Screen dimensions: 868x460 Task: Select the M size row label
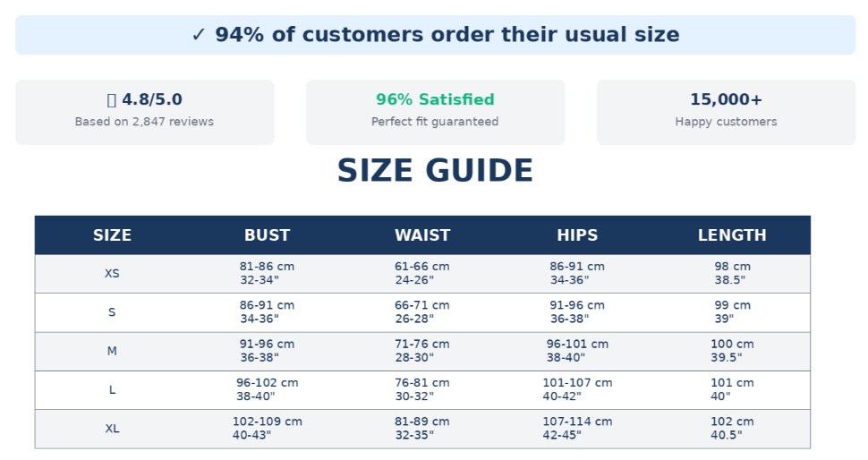tap(112, 351)
